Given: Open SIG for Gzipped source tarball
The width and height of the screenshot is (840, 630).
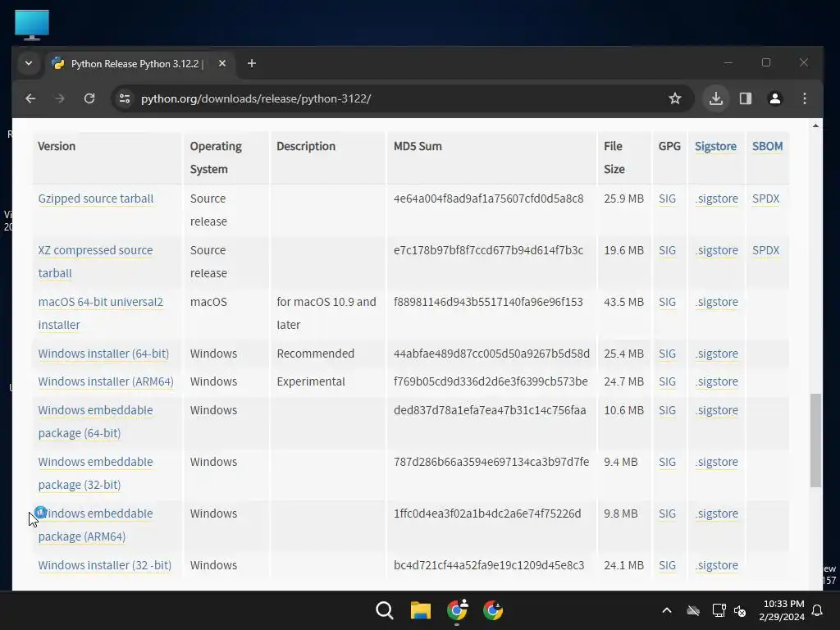Looking at the screenshot, I should 667,199.
